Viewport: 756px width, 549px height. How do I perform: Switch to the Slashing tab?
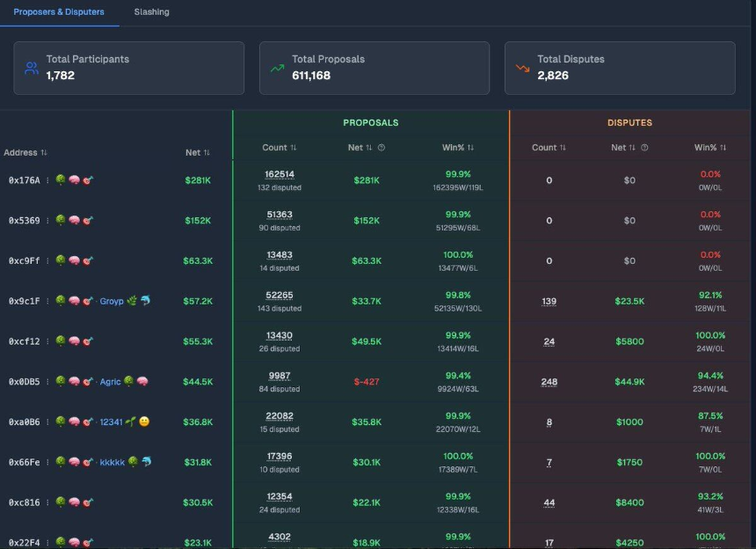pos(150,12)
